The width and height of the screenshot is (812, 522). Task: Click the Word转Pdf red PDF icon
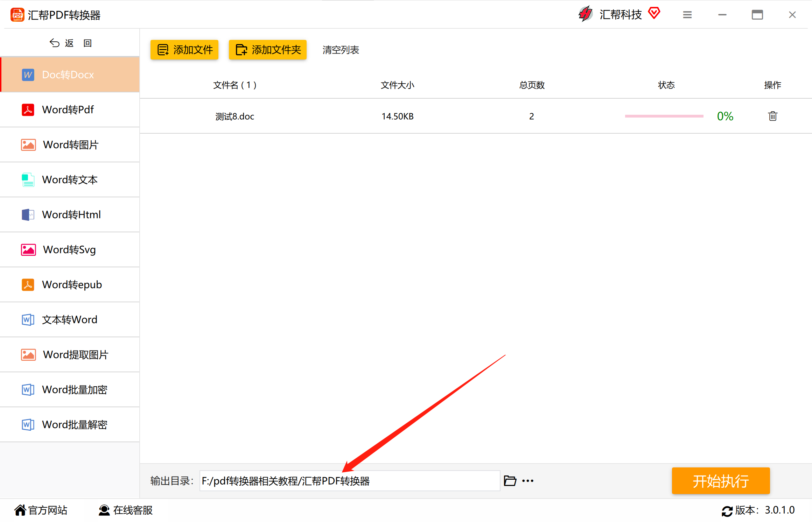click(x=28, y=110)
